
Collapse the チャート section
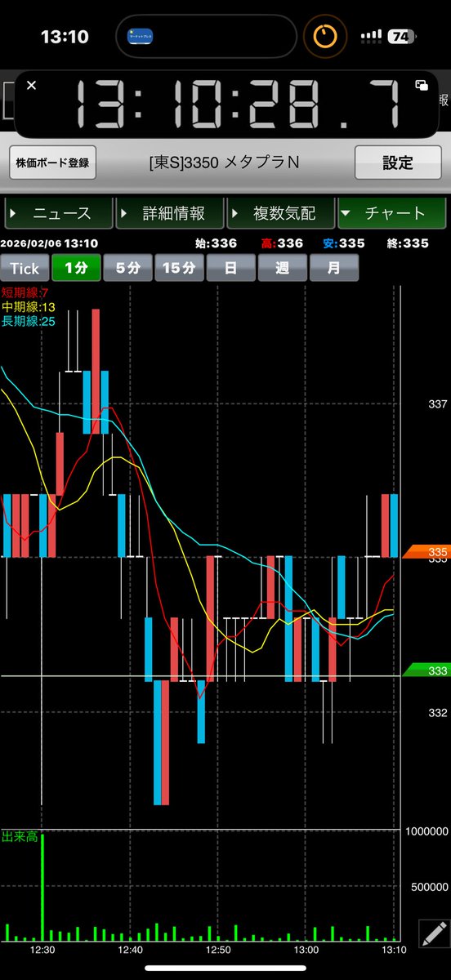392,213
